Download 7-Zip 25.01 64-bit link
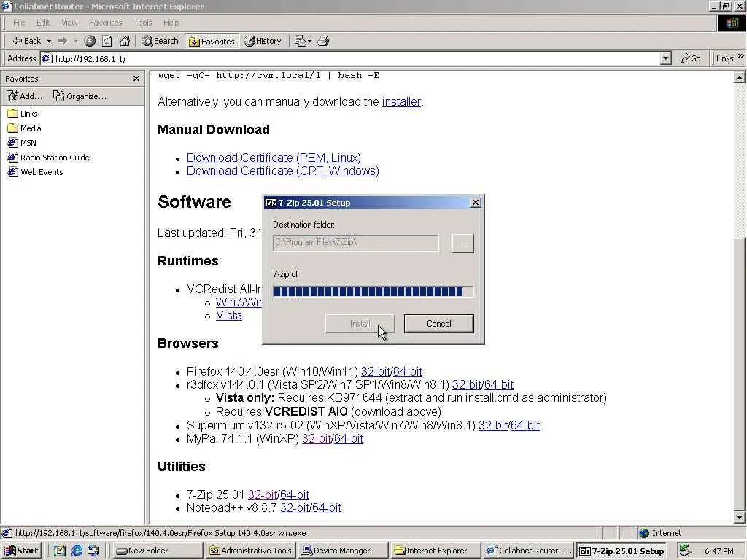Screen dimensions: 747x560 coord(295,495)
